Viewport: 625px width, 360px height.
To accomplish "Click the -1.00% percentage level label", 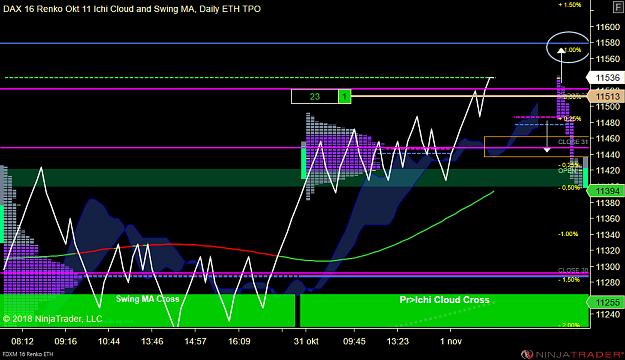I will point(568,234).
